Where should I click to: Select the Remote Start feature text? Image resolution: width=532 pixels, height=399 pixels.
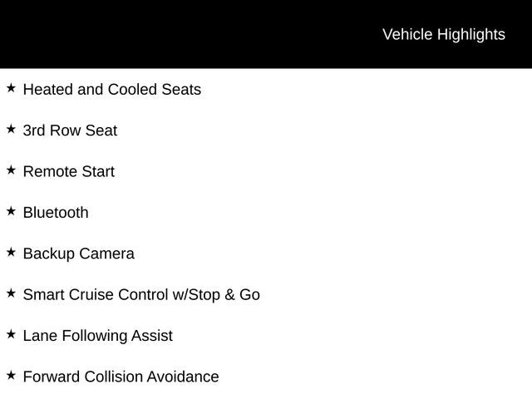pyautogui.click(x=69, y=172)
